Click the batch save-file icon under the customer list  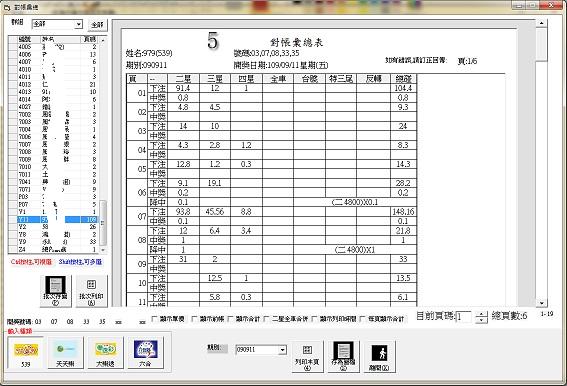tap(56, 291)
